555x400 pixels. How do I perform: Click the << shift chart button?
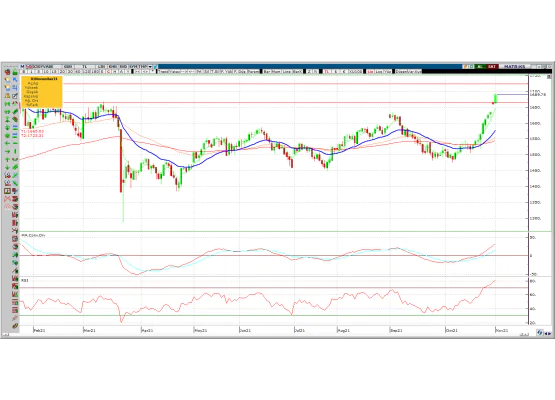[x=137, y=71]
